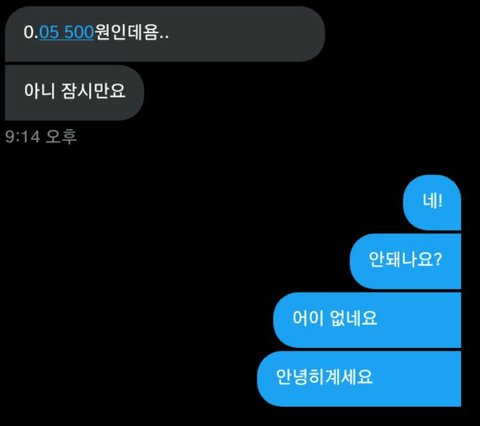The image size is (480, 426).
Task: Tap the question mark in "안돼나요?"
Action: [x=438, y=259]
